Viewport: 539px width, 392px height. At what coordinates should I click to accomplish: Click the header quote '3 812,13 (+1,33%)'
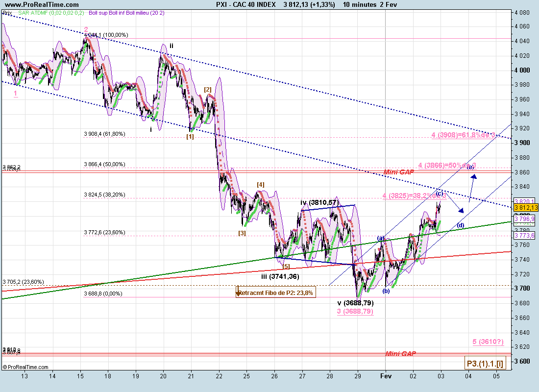point(309,4)
